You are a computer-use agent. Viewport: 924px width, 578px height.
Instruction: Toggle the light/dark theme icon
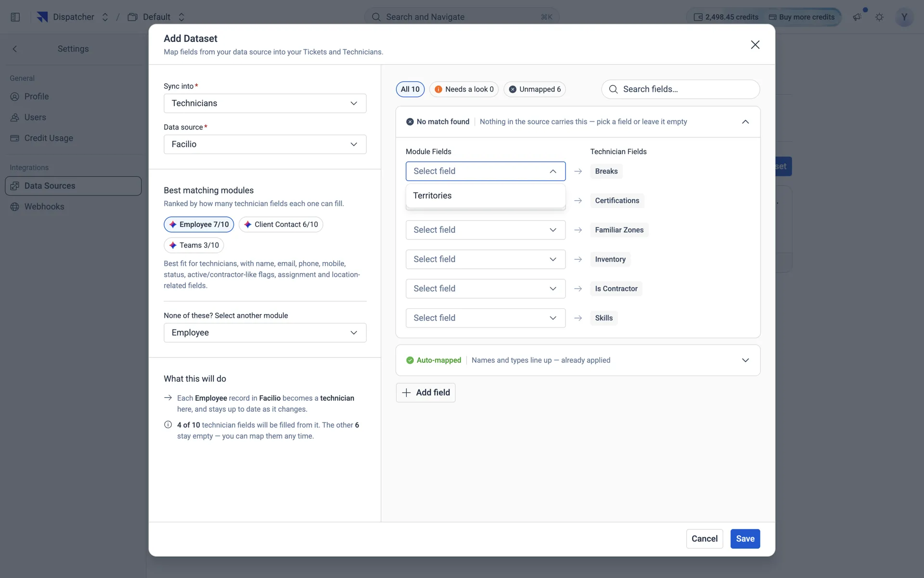[x=880, y=17]
